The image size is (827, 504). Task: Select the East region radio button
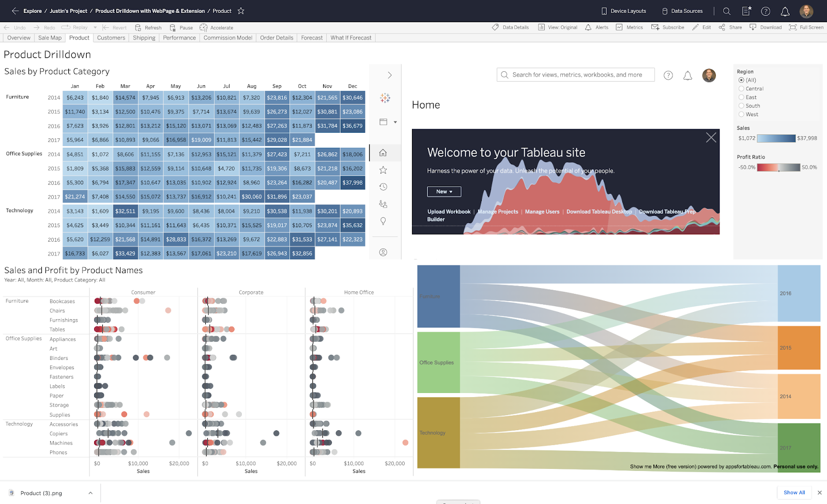click(x=741, y=97)
